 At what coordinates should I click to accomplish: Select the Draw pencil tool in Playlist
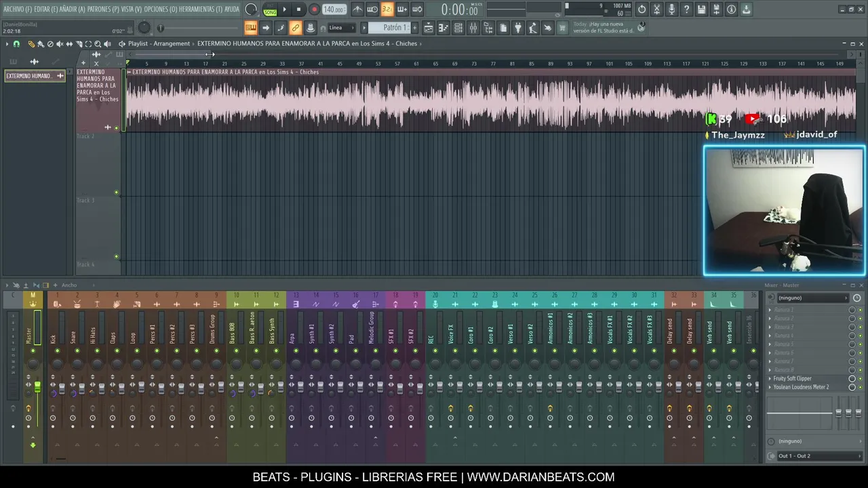click(31, 43)
